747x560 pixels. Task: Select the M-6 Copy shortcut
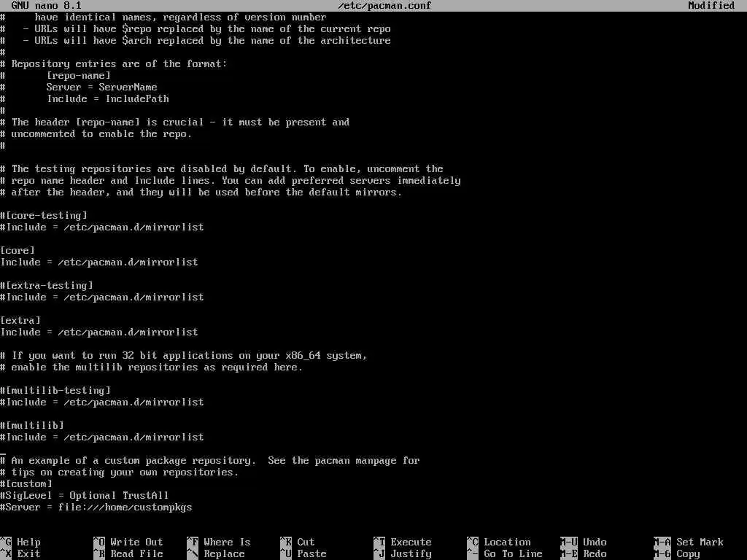[x=677, y=554]
